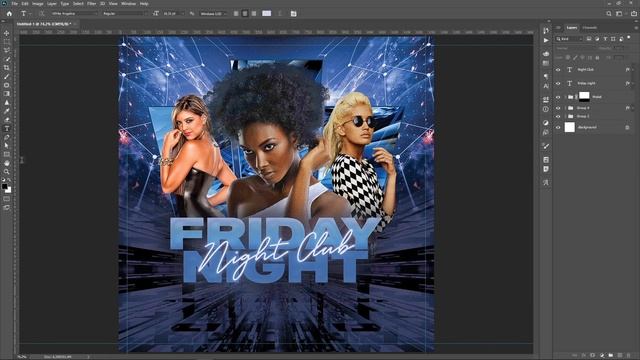Open the layer filter Kind dropdown

(x=569, y=39)
